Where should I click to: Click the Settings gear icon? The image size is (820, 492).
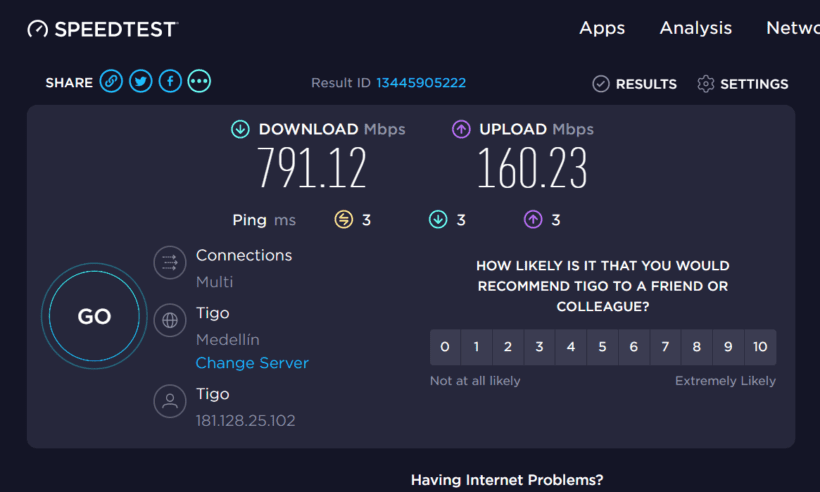pyautogui.click(x=705, y=84)
